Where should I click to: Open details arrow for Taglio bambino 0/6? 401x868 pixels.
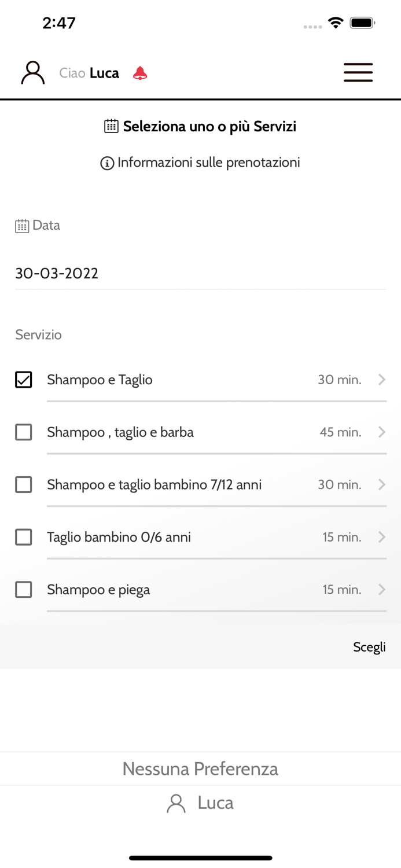382,537
